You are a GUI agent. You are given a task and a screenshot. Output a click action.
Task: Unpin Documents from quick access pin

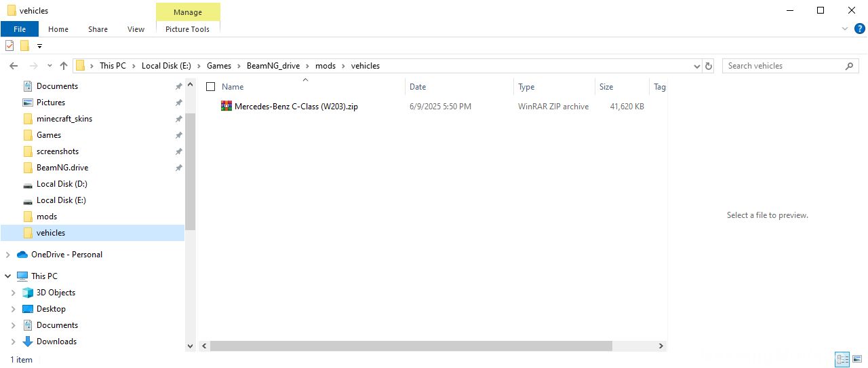[178, 86]
